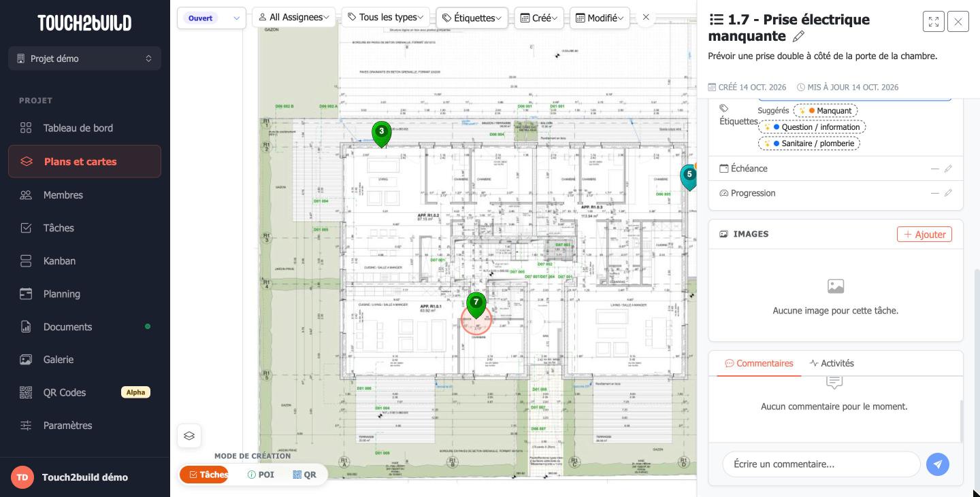This screenshot has width=980, height=497.
Task: Click the Planning calendar icon
Action: coord(26,294)
